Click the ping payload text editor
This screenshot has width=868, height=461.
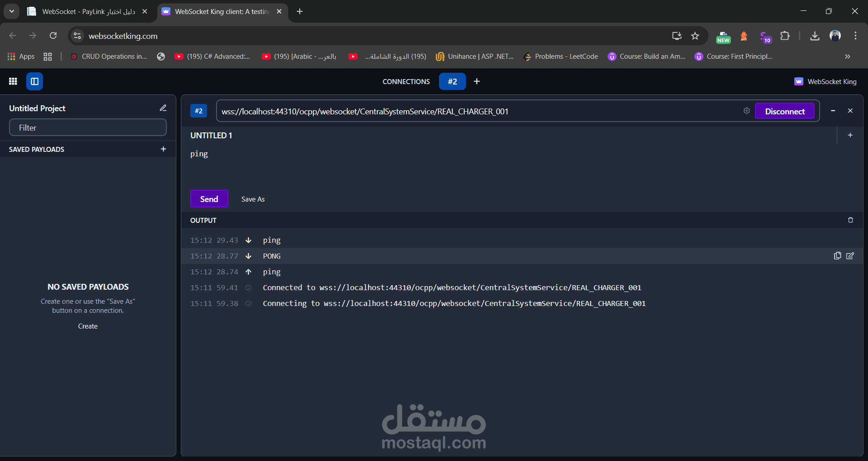(522, 165)
